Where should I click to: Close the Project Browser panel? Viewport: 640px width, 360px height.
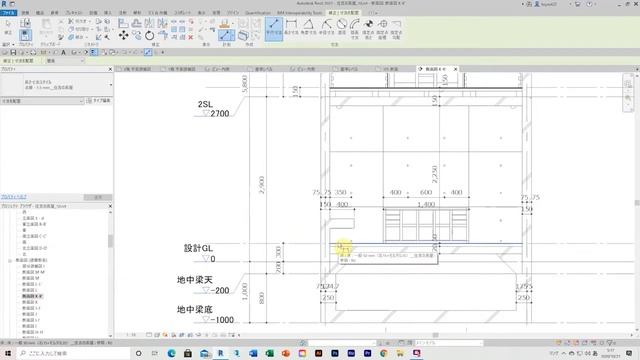(x=110, y=206)
